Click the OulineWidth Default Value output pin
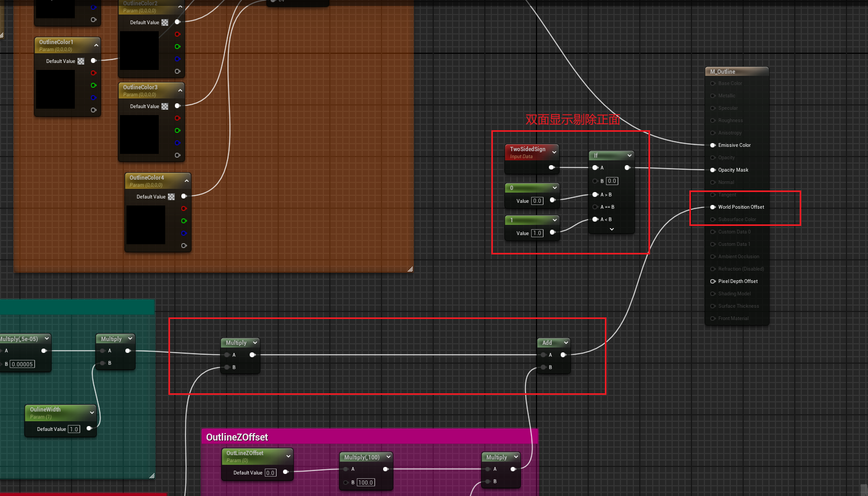Viewport: 868px width, 496px height. point(89,429)
